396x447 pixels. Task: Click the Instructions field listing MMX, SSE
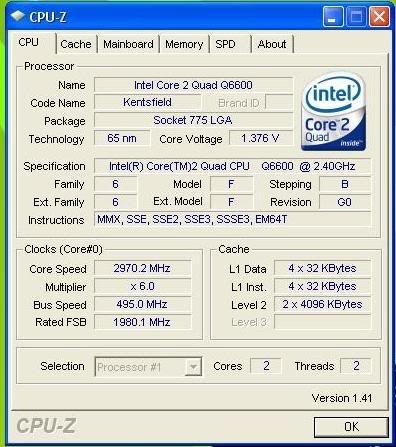pos(232,219)
